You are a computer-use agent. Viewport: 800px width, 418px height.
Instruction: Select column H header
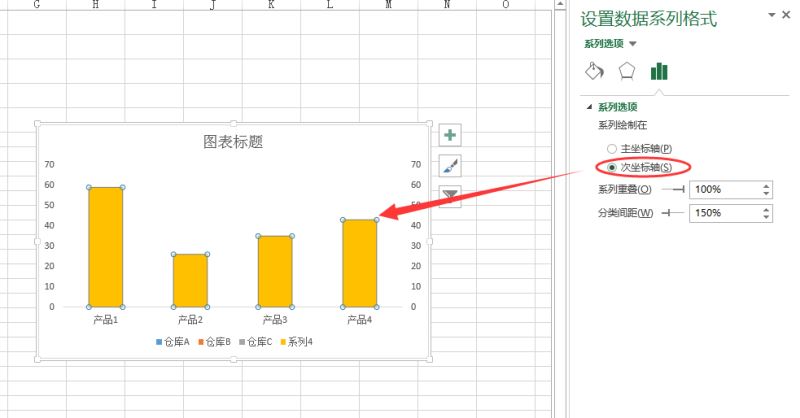[x=95, y=4]
